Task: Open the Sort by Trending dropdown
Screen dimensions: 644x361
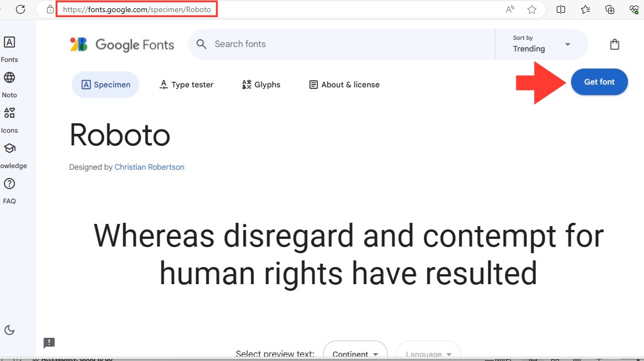Action: click(x=541, y=44)
